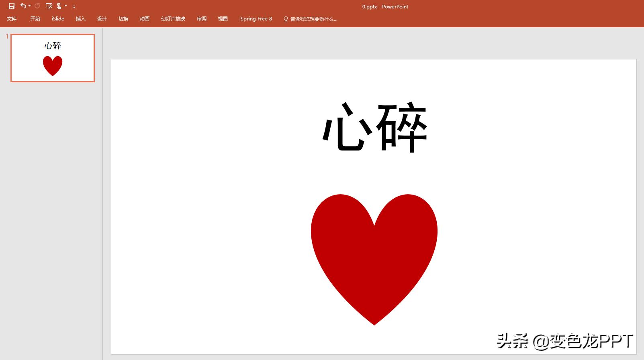The height and width of the screenshot is (360, 644).
Task: Type in the 告诉我您想要做什么 search box
Action: pyautogui.click(x=314, y=19)
